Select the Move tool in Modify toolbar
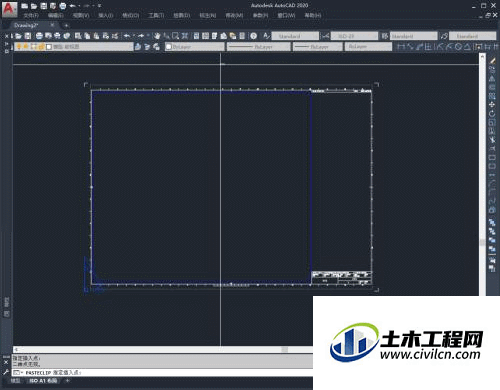The width and height of the screenshot is (500, 390). tap(492, 105)
